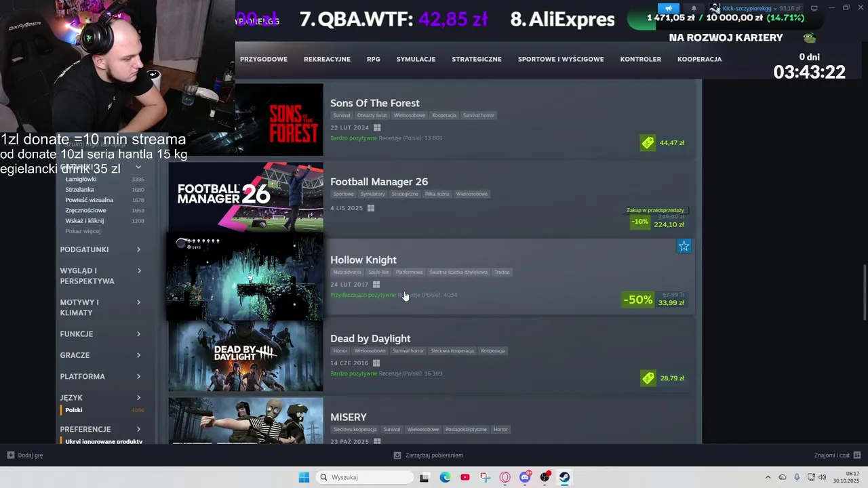868x488 pixels.
Task: Open the Steam notifications bell
Action: tap(693, 8)
